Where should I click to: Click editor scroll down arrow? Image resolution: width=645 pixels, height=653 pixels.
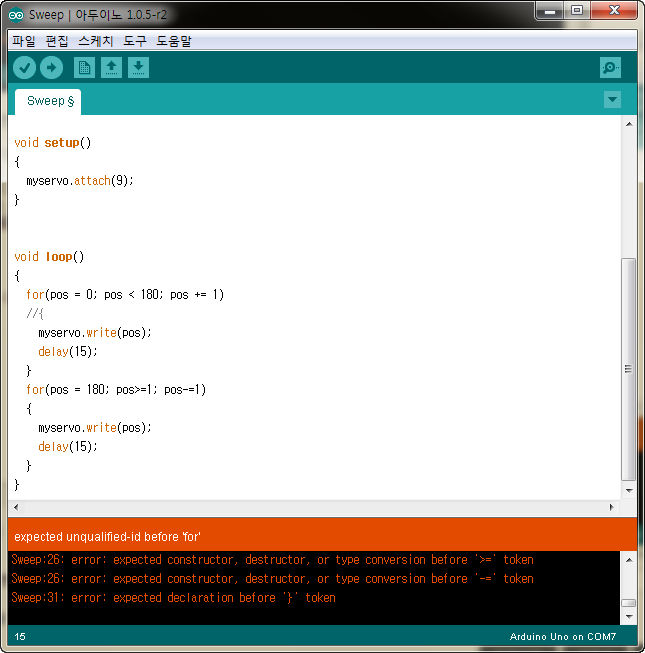pos(629,491)
